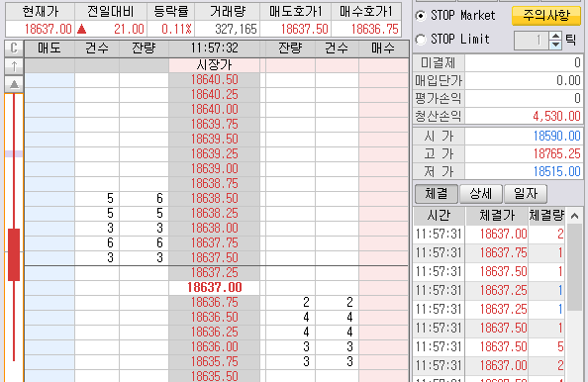Switch to the 체결 tab
Screen dimensions: 588x382
(437, 194)
